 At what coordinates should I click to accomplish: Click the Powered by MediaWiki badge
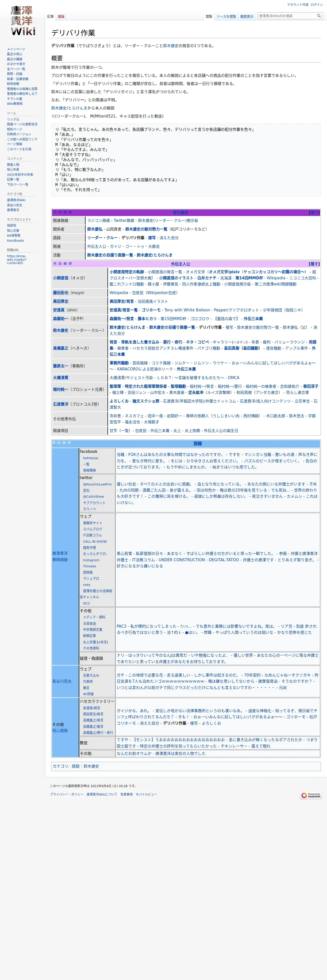[311, 795]
